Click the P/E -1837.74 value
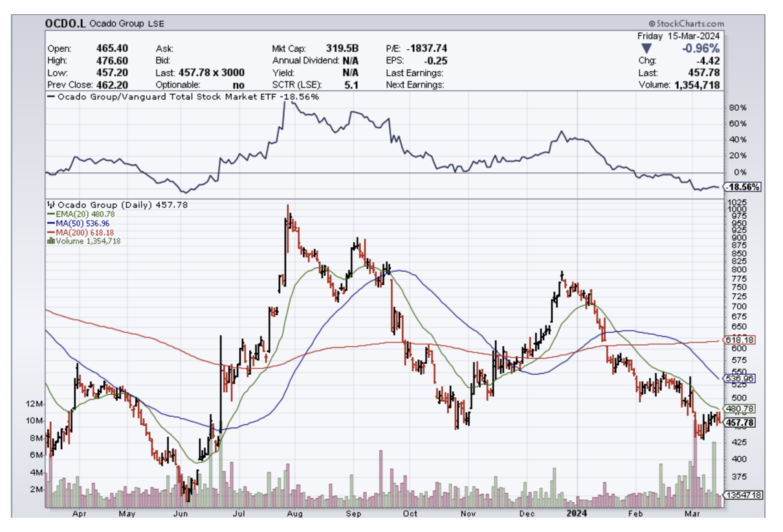 coord(426,48)
